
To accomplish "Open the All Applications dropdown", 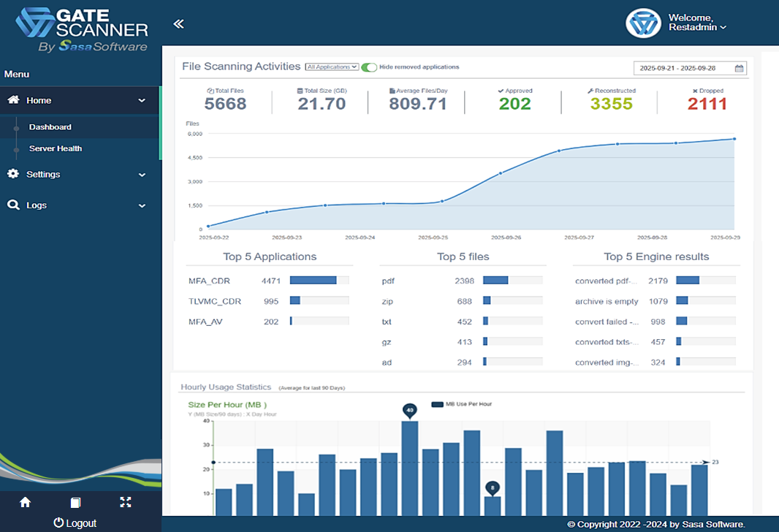I will 332,67.
